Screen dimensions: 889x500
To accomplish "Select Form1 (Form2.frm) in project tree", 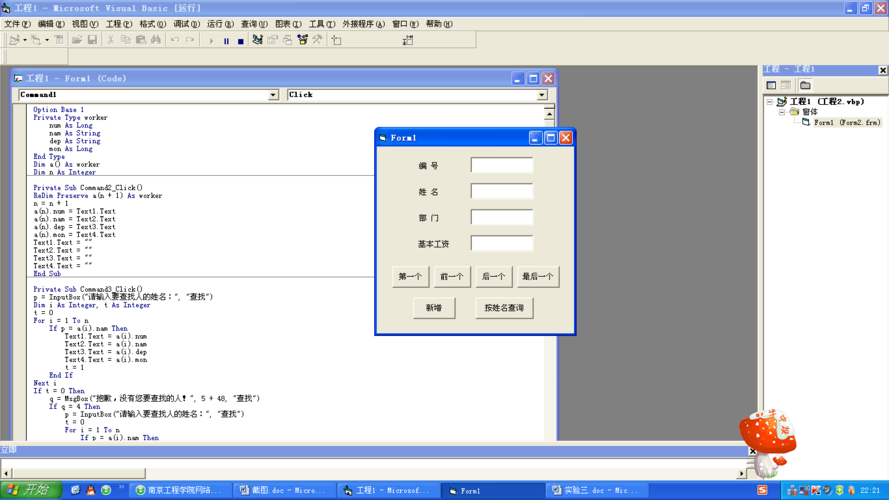I will tap(846, 123).
